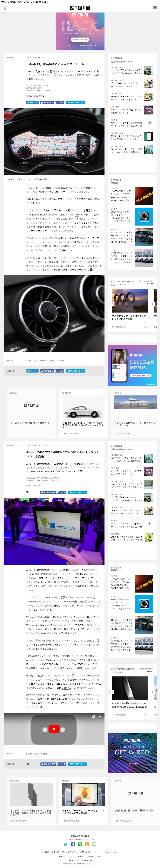Open the #Design tag
The height and width of the screenshot is (868, 160).
point(60,361)
